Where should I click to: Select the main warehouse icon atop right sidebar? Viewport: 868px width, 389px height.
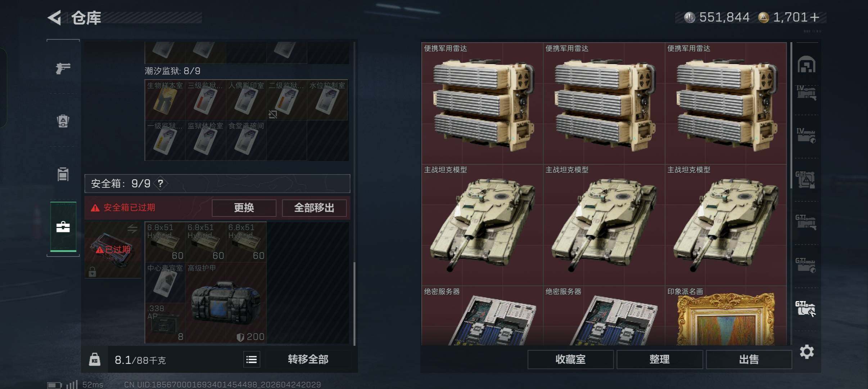806,64
